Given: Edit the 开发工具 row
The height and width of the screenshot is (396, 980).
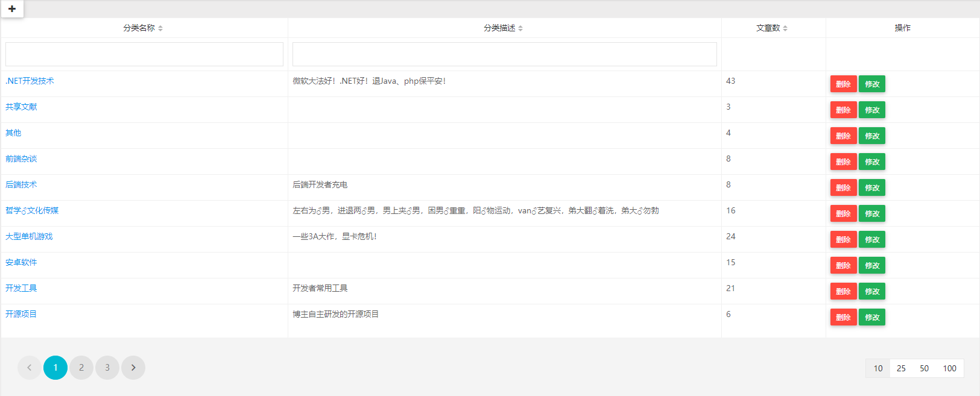Looking at the screenshot, I should 872,292.
